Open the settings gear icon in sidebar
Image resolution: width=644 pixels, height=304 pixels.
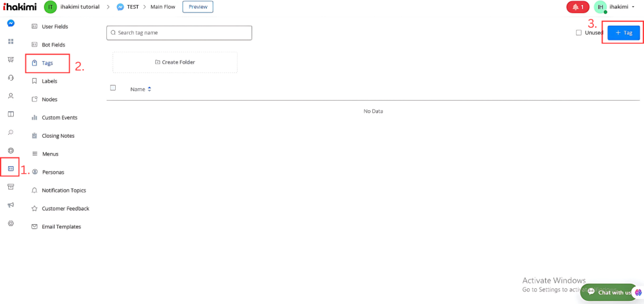tap(11, 223)
